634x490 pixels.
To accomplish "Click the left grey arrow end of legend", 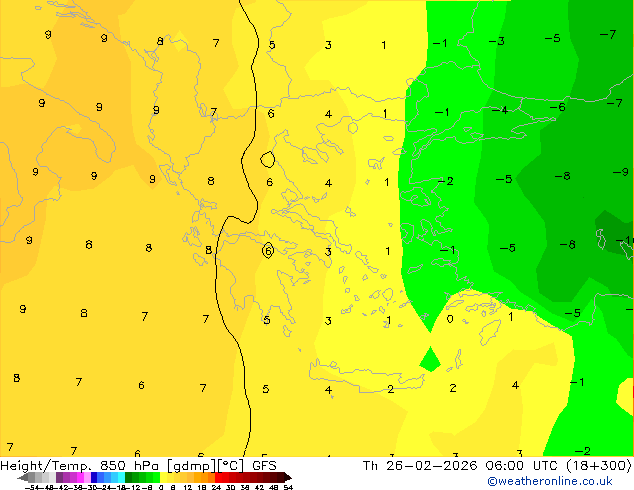I will tap(23, 477).
